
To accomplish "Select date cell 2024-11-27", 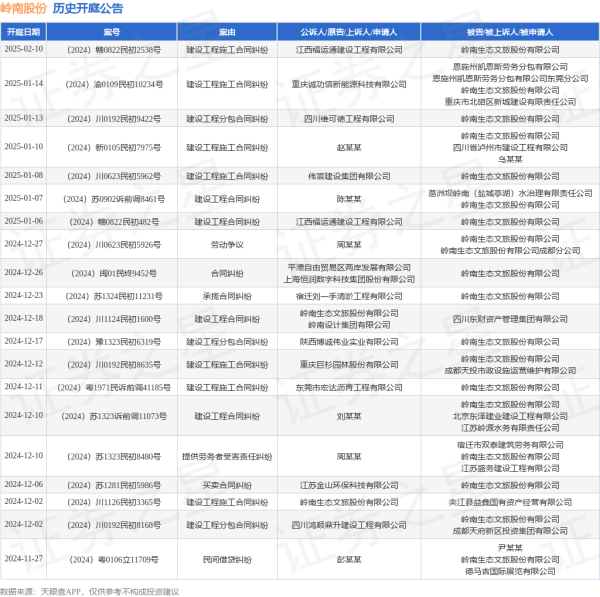I will pos(24,559).
